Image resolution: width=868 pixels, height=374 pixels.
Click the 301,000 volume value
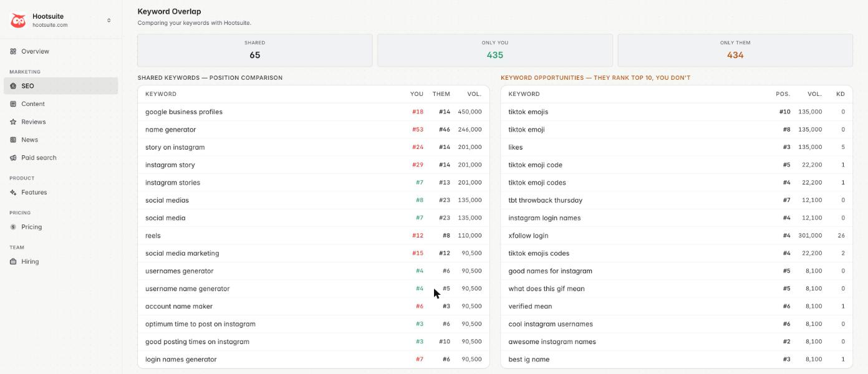coord(810,236)
